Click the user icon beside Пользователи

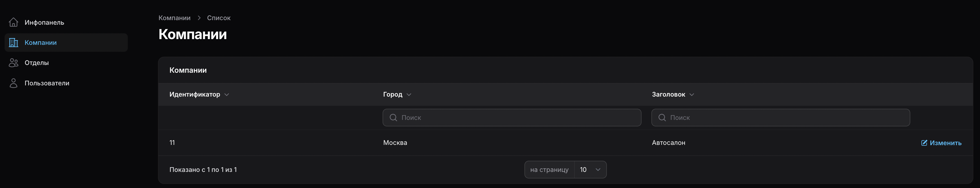[14, 83]
